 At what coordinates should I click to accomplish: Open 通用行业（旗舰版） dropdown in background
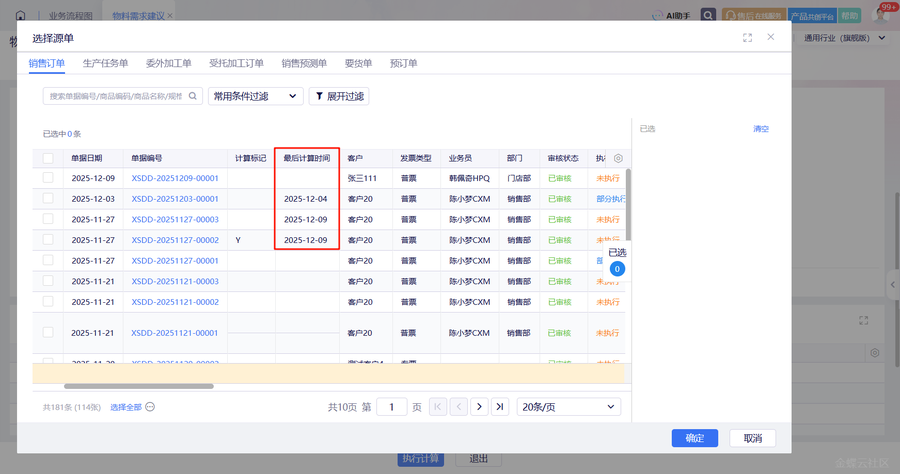(844, 38)
